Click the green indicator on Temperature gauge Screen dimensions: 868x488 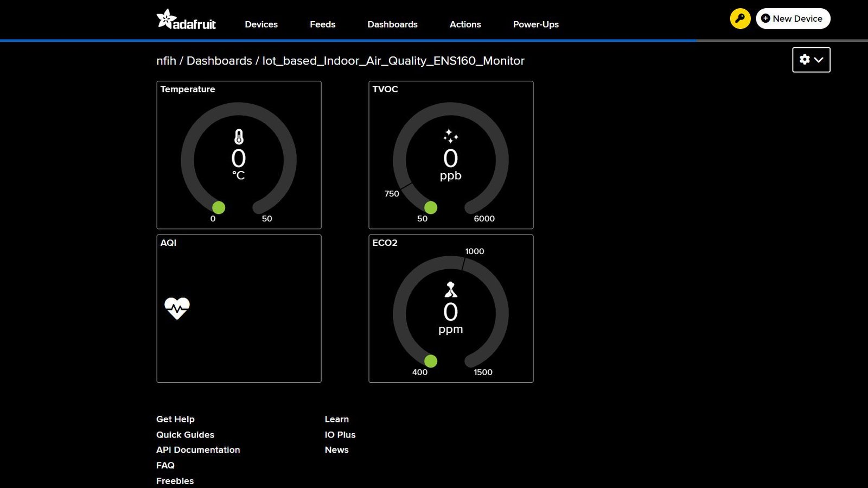point(219,207)
